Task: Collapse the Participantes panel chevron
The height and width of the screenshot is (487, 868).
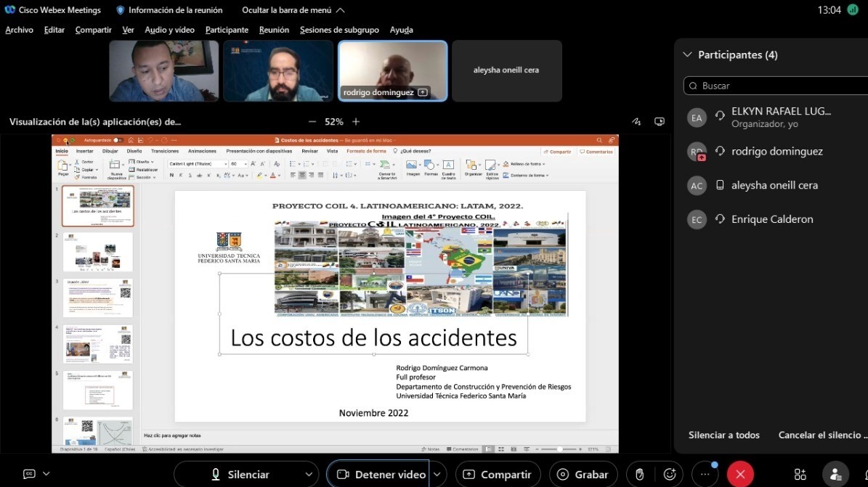Action: coord(688,54)
